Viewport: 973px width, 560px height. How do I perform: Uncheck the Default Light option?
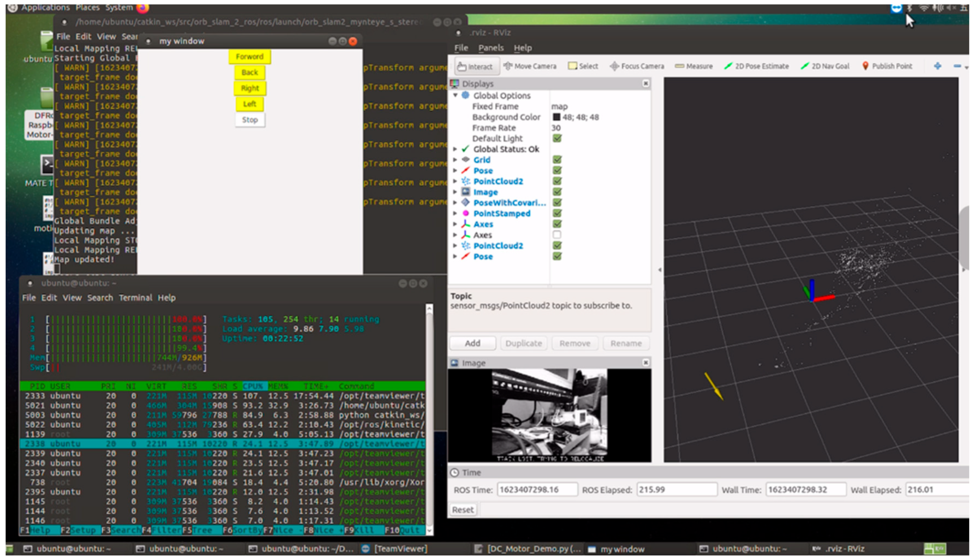pos(557,138)
